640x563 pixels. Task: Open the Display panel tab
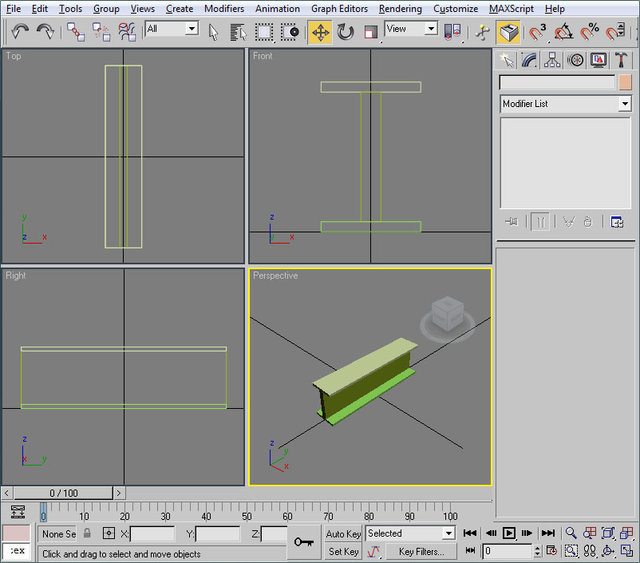pyautogui.click(x=599, y=60)
